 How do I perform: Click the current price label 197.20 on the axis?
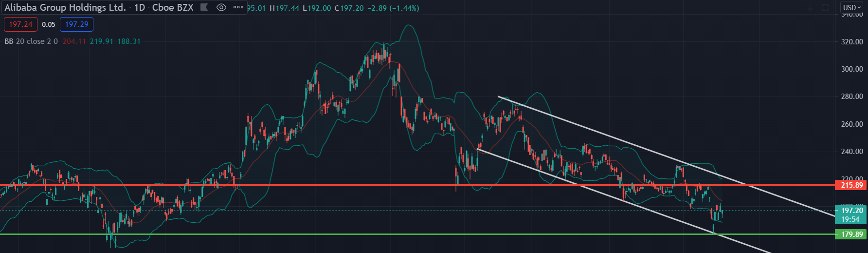click(851, 211)
